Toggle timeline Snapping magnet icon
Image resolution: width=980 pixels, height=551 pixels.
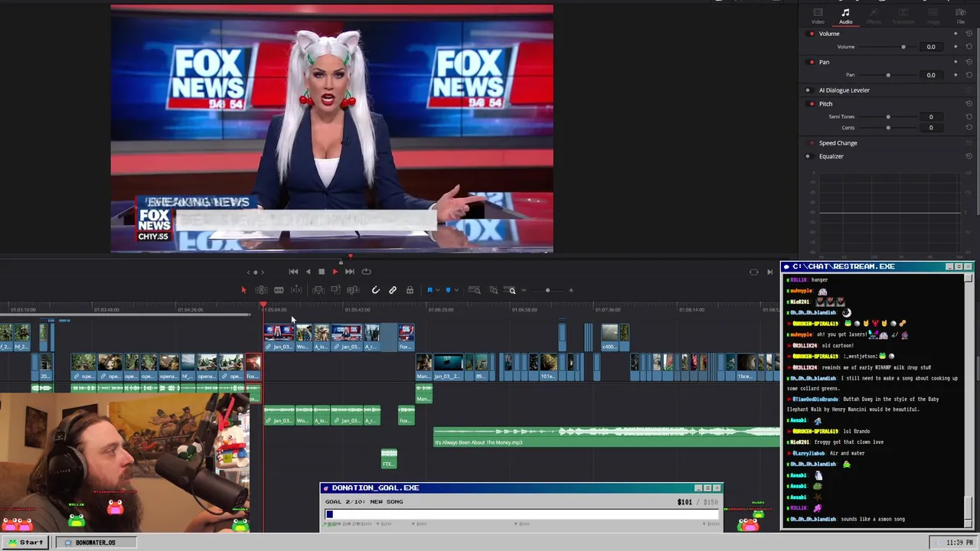point(375,290)
